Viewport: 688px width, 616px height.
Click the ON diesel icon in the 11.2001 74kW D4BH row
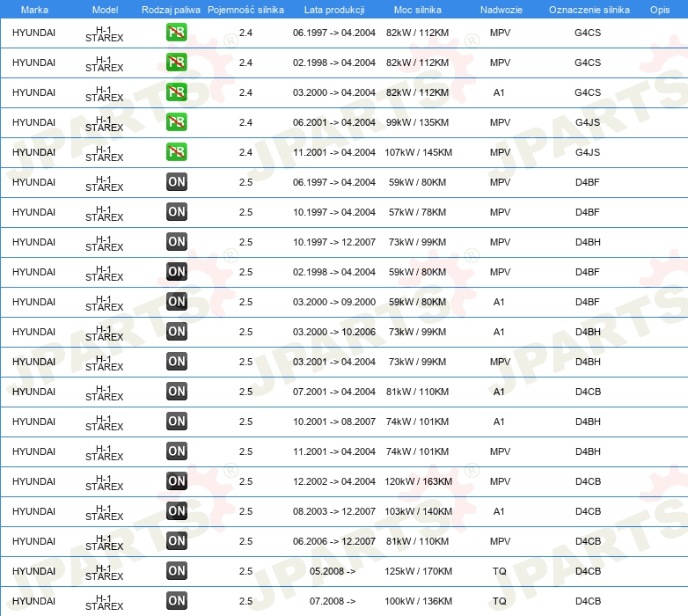click(x=176, y=451)
